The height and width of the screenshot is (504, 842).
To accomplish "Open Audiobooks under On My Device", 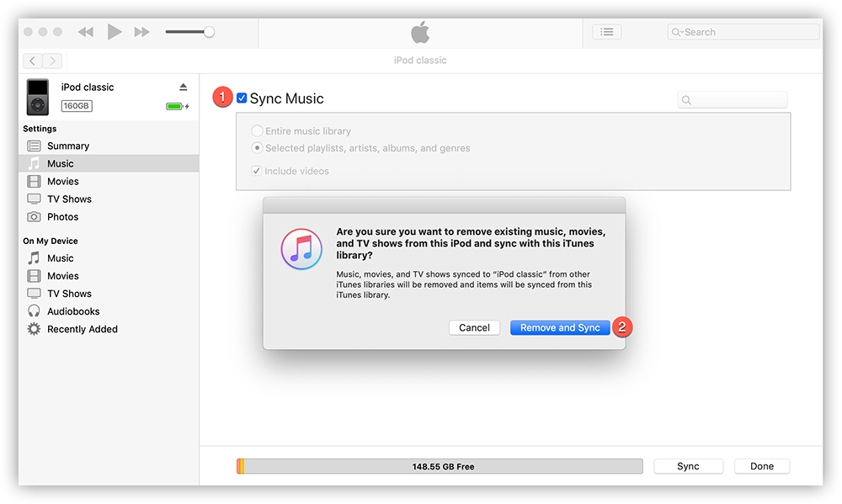I will tap(73, 311).
